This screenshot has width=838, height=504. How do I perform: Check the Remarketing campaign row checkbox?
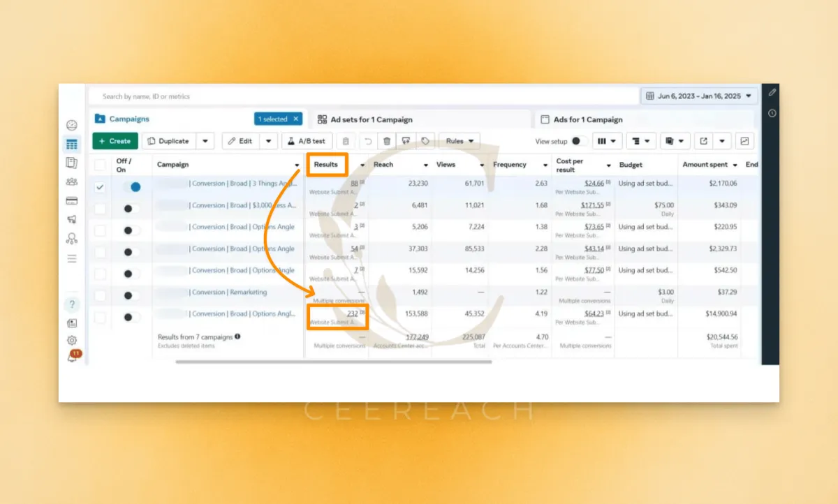[x=100, y=295]
